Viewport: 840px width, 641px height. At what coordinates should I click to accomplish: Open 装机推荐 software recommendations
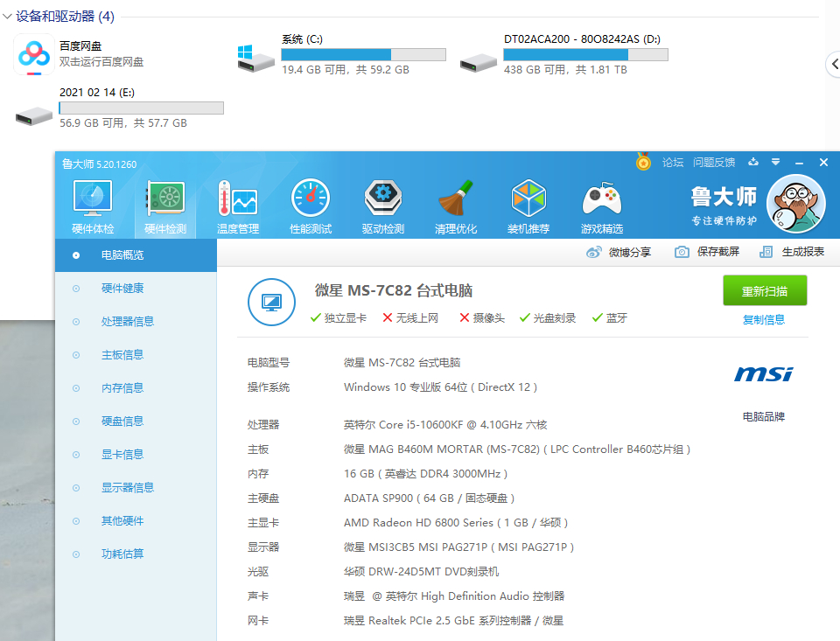pyautogui.click(x=528, y=206)
